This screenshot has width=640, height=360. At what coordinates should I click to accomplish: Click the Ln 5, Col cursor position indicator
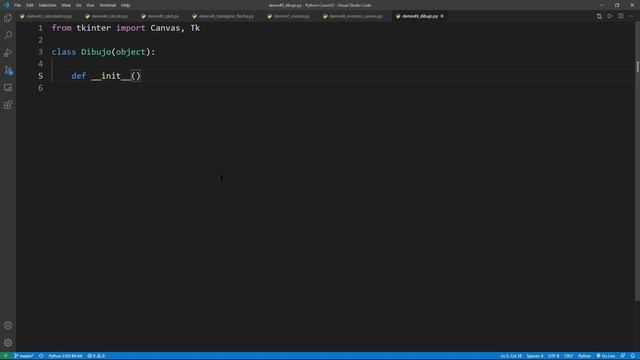pos(511,356)
